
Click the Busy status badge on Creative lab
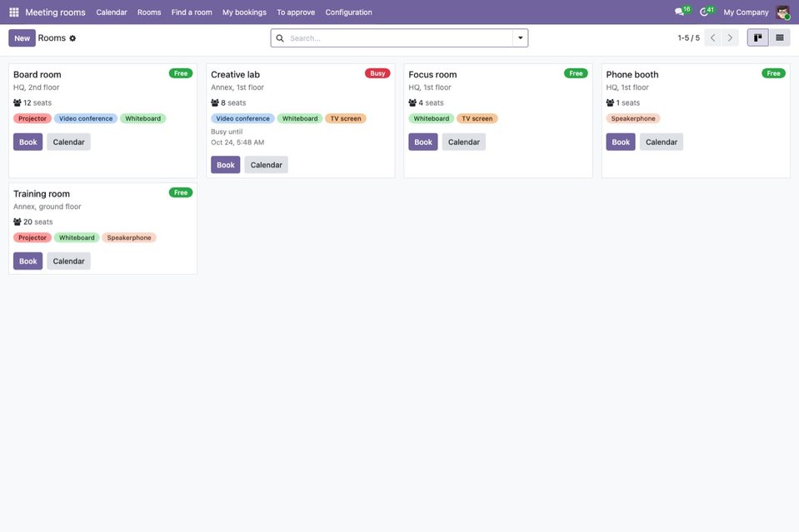377,73
